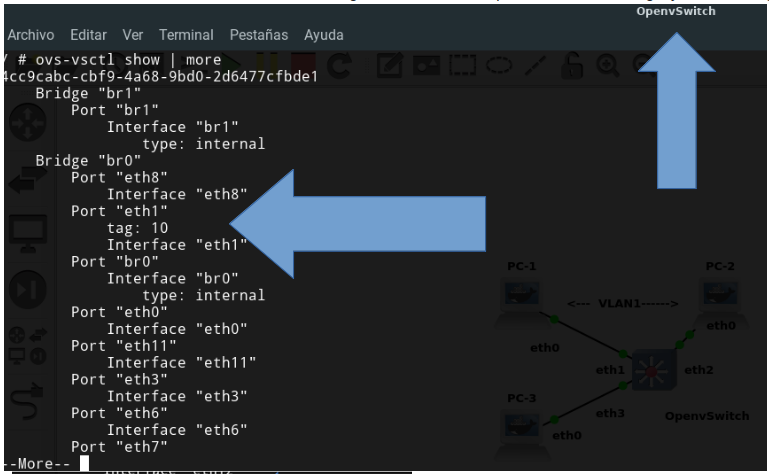Open the Editar menu
Screen dimensions: 769x474
tap(88, 35)
